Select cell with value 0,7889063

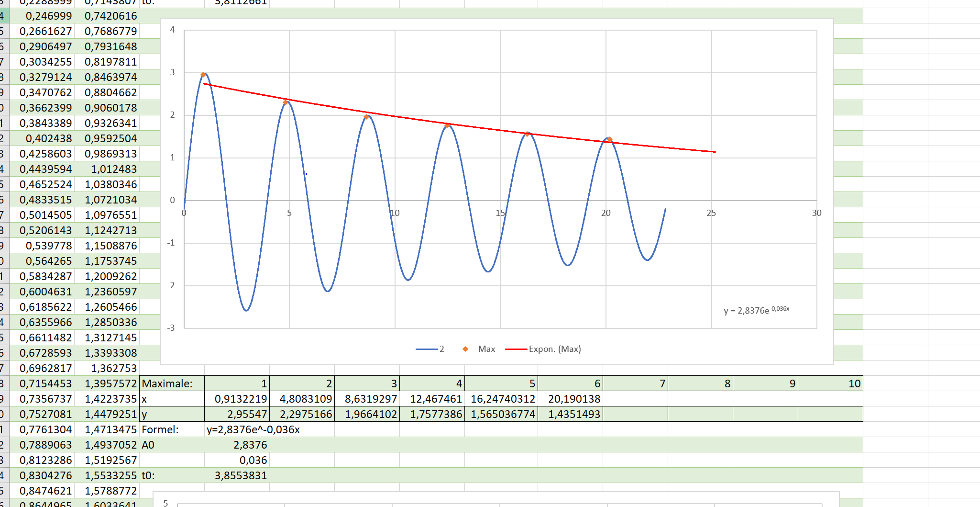tap(42, 445)
